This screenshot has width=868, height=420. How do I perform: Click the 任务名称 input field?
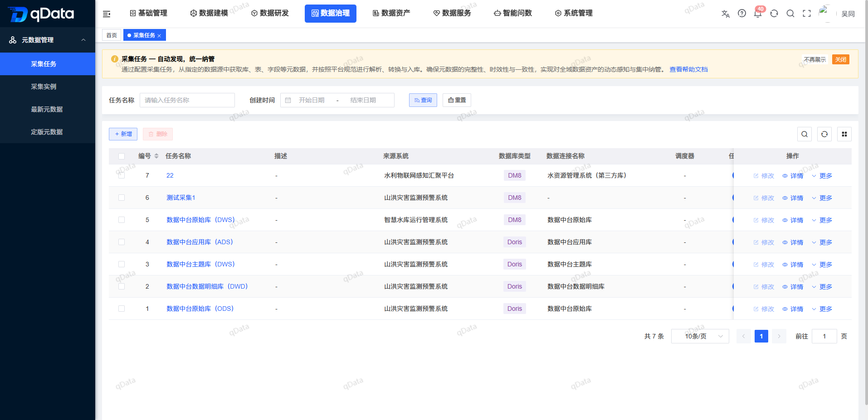(187, 100)
